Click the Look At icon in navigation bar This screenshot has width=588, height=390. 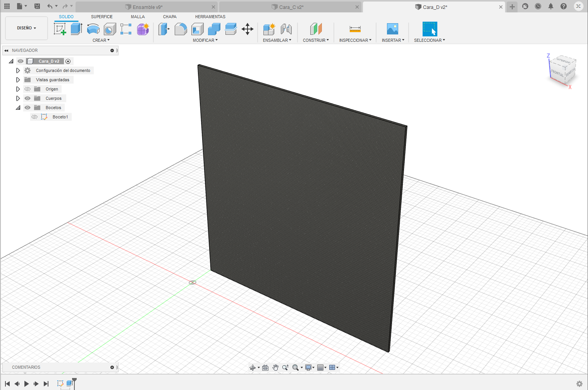[x=265, y=368]
